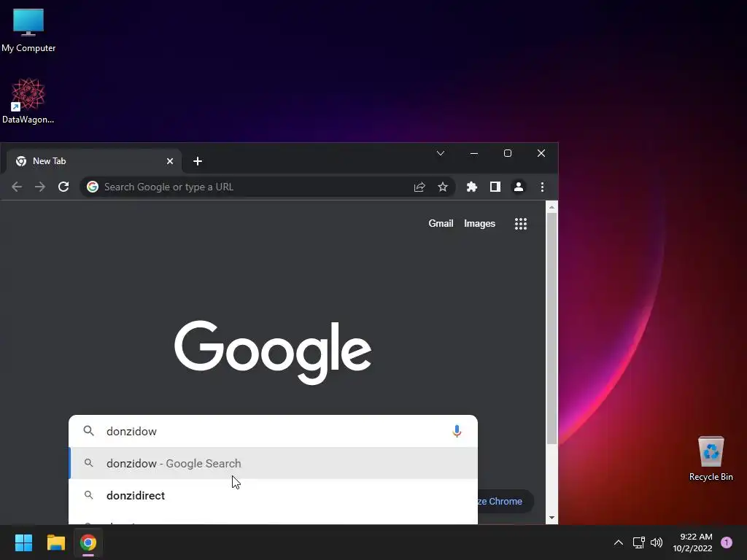Toggle Chrome side panel
Viewport: 747px width, 560px height.
[495, 187]
